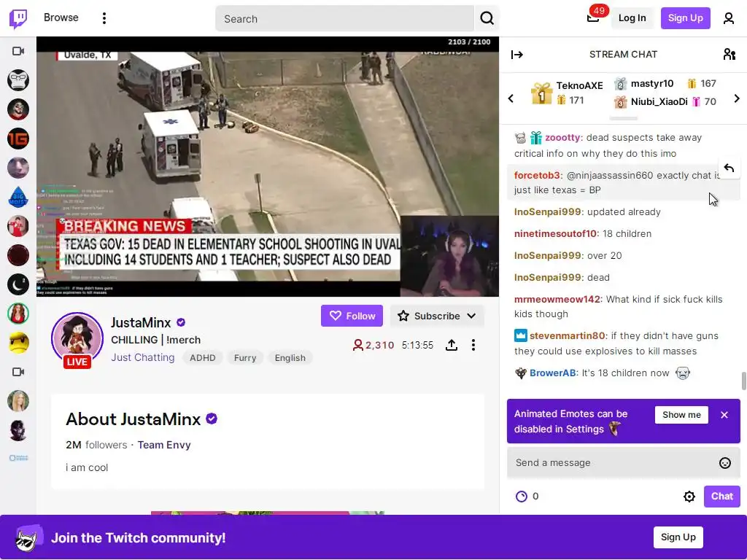Click the viewer count 2,310

(373, 345)
